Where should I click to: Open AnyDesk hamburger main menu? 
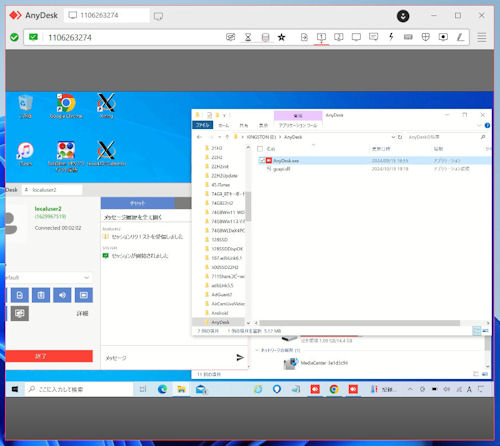pyautogui.click(x=482, y=37)
